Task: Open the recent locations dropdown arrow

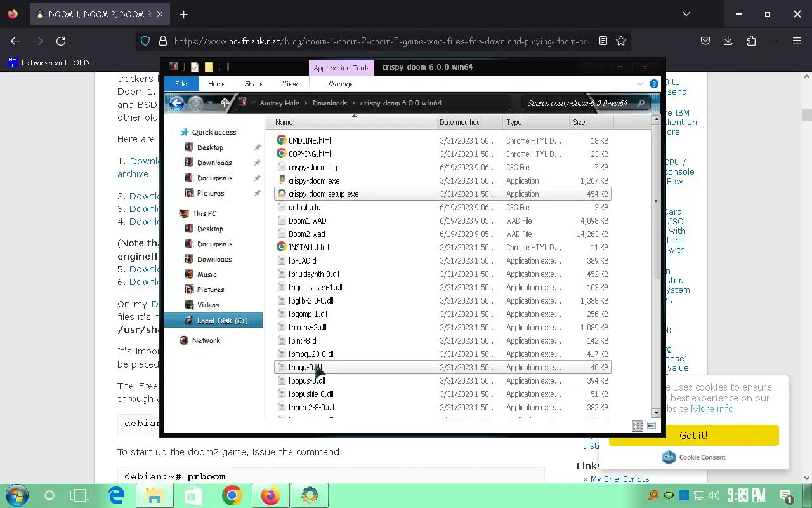Action: [211, 103]
